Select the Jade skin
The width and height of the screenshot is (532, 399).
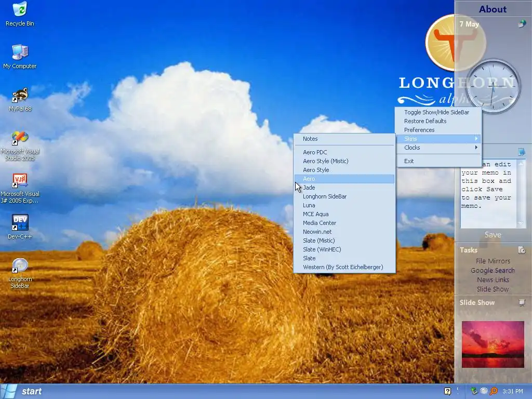[x=344, y=187]
